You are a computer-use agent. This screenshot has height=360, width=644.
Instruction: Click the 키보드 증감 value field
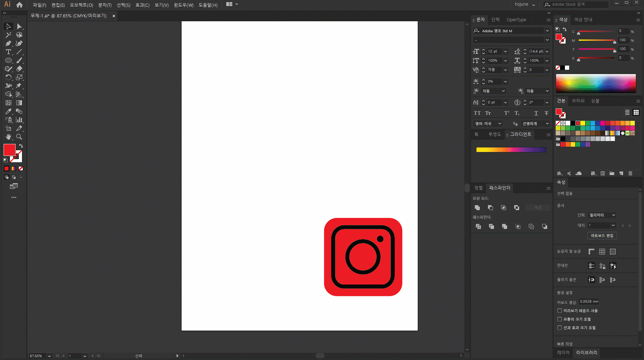(589, 302)
